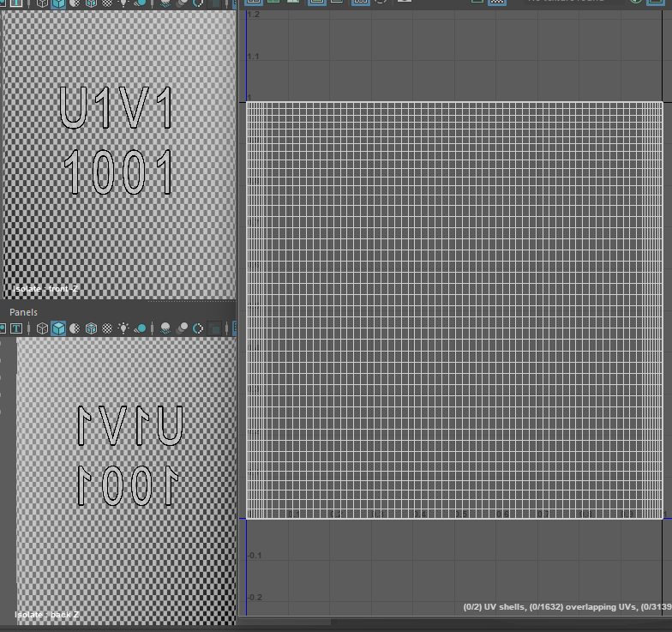Toggle Wireframe on Shaded in the back-Z viewport toolbar
Image resolution: width=672 pixels, height=632 pixels.
click(x=91, y=328)
